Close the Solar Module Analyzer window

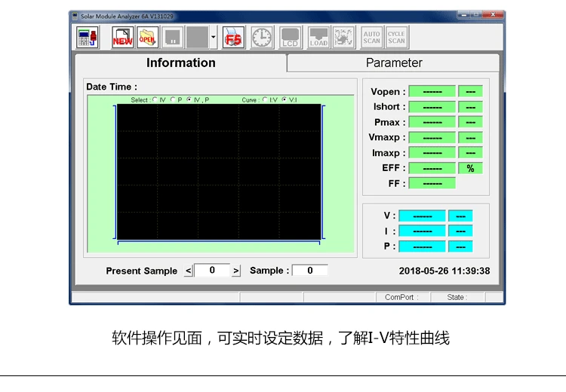point(493,15)
